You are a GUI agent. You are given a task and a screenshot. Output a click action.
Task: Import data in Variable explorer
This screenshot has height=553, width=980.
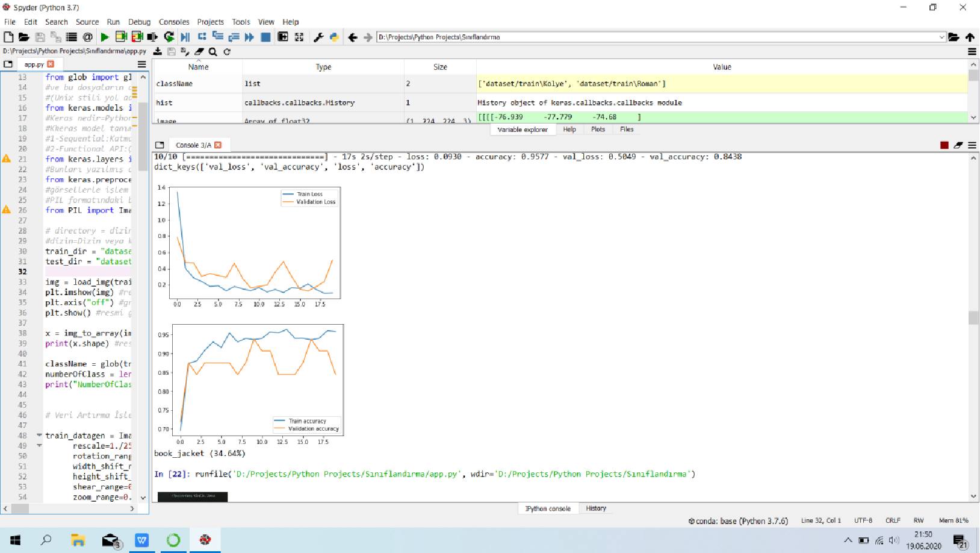[x=158, y=52]
